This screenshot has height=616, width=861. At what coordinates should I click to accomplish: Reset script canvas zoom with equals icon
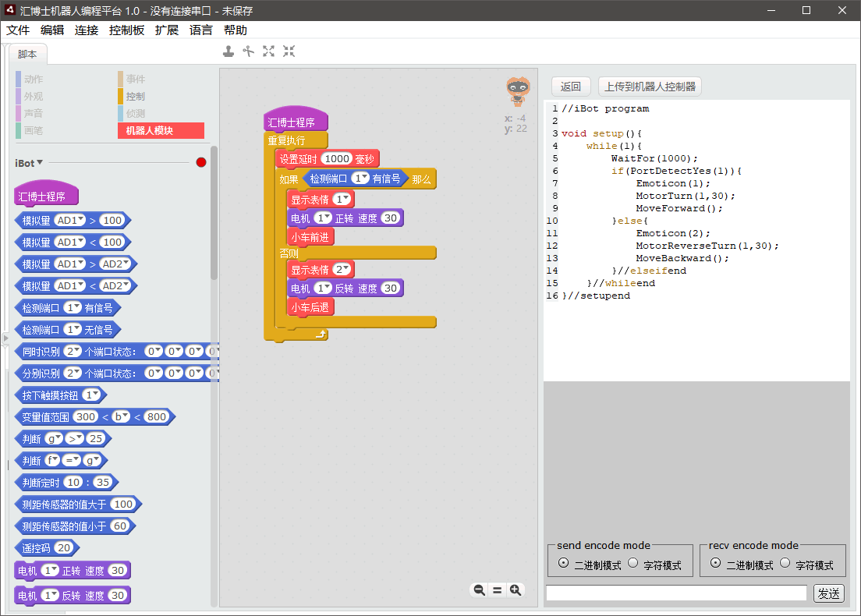pyautogui.click(x=497, y=590)
